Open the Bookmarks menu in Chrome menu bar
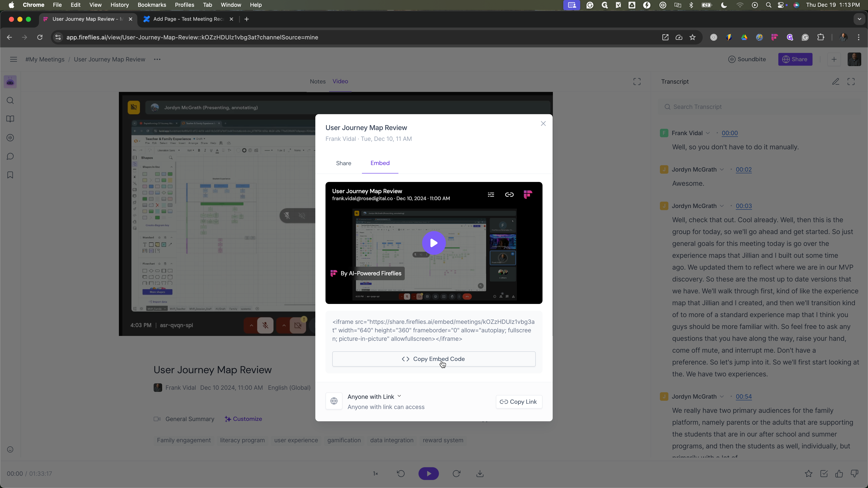The width and height of the screenshot is (868, 488). click(152, 5)
